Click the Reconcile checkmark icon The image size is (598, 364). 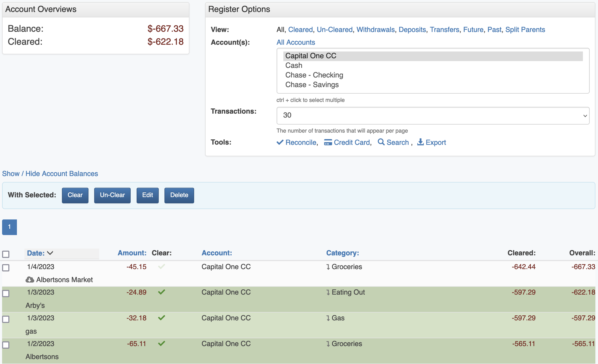[x=280, y=142]
